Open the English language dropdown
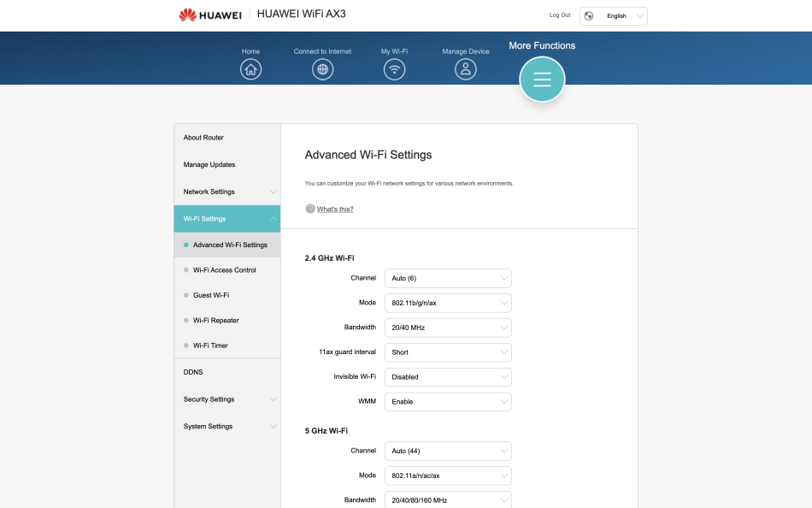This screenshot has width=812, height=508. [614, 16]
